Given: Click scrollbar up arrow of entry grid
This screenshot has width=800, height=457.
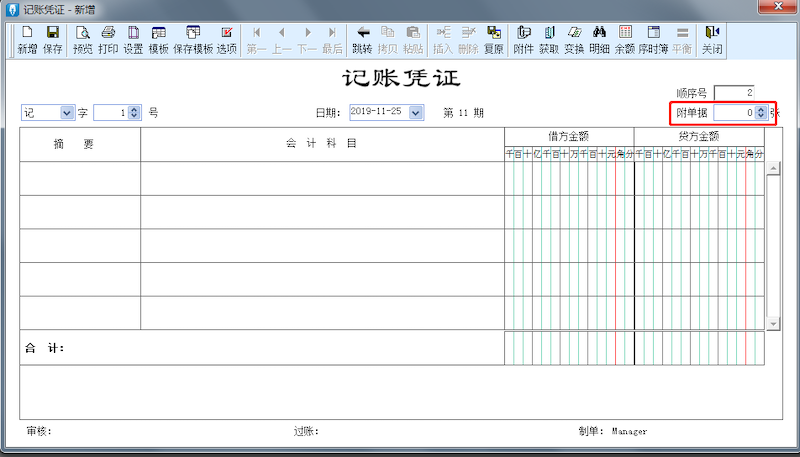Looking at the screenshot, I should 773,169.
